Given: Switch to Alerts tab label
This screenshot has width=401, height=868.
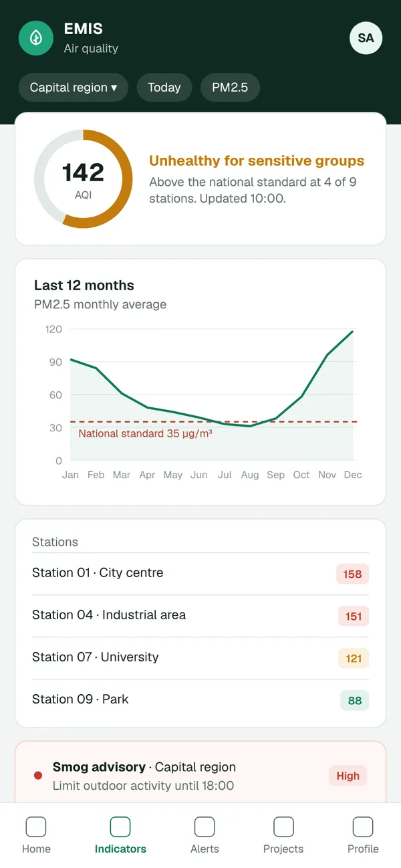Looking at the screenshot, I should (205, 849).
